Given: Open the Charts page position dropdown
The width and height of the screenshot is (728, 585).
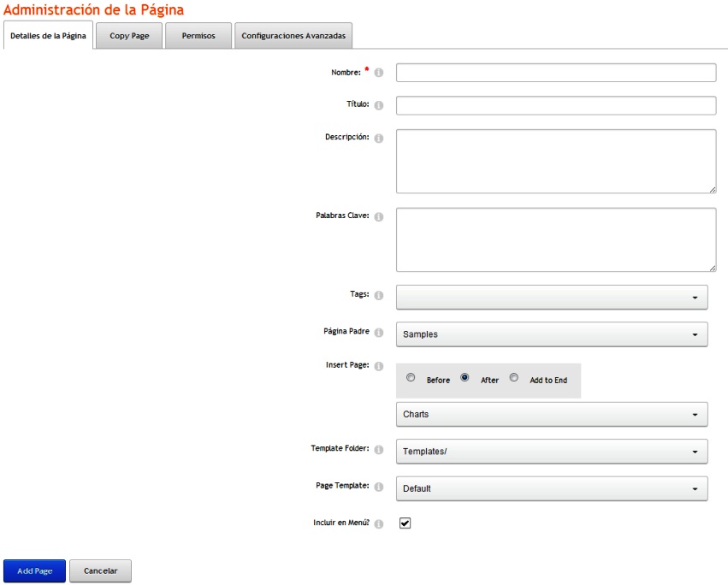Looking at the screenshot, I should click(552, 414).
